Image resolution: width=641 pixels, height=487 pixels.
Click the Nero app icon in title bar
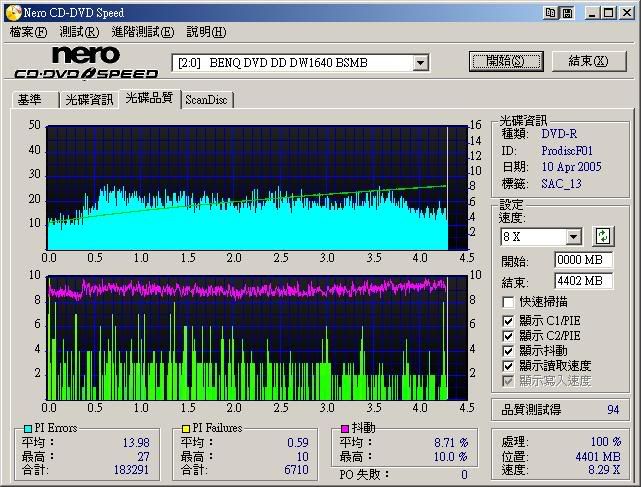(x=12, y=12)
